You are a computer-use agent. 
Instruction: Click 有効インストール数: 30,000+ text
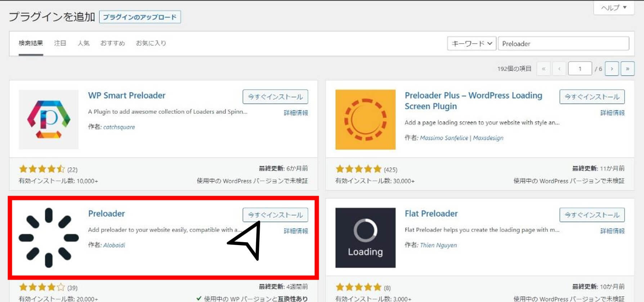pos(375,181)
